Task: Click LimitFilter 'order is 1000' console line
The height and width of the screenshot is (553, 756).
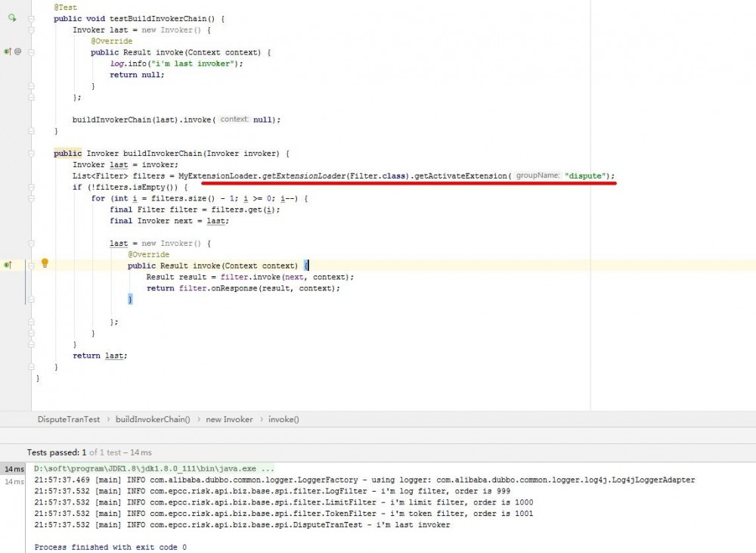Action: click(283, 502)
